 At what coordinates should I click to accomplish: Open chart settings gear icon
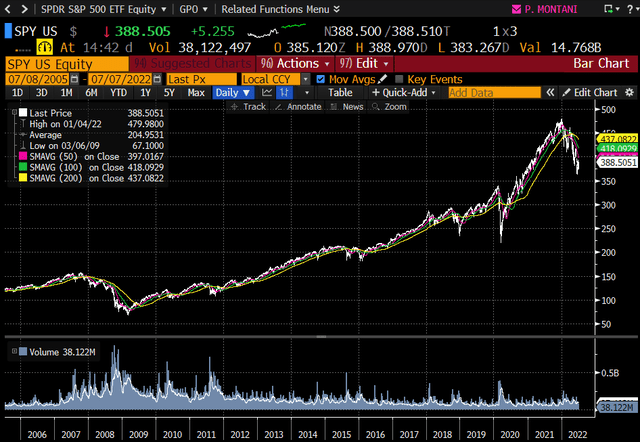tap(629, 93)
